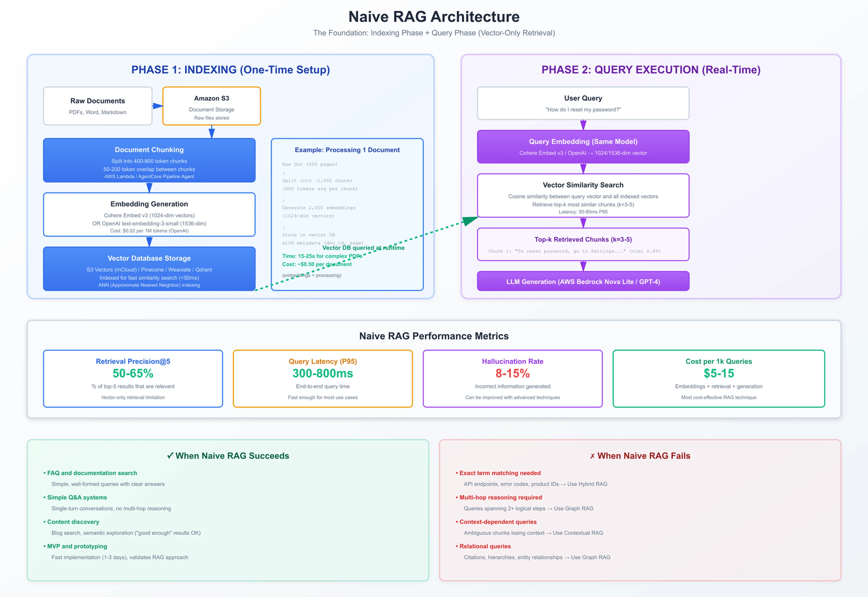Click the Generate 2,000 embeddings line
Screen dimensions: 868x597
pos(318,208)
